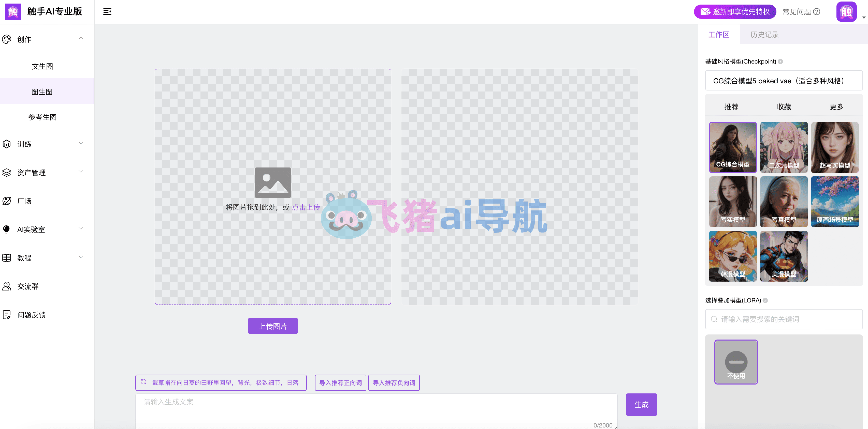868x429 pixels.
Task: Select the 推荐 model tab
Action: pyautogui.click(x=731, y=107)
